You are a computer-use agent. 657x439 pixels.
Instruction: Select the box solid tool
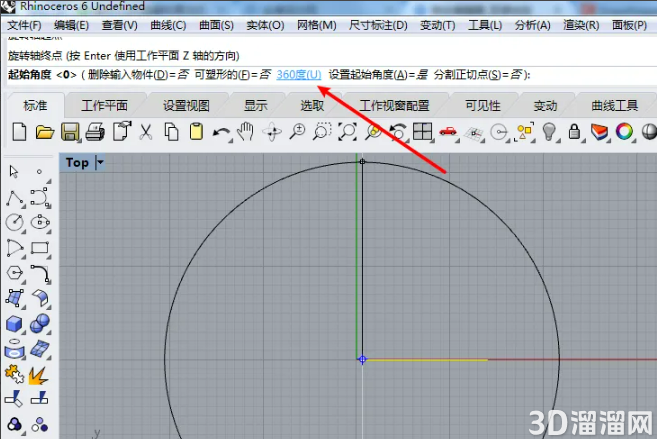click(x=14, y=324)
